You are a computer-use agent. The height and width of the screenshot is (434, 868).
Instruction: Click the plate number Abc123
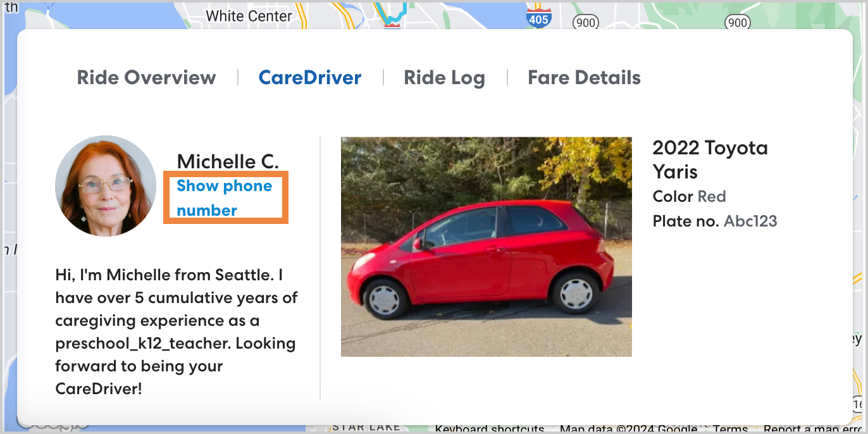[750, 221]
